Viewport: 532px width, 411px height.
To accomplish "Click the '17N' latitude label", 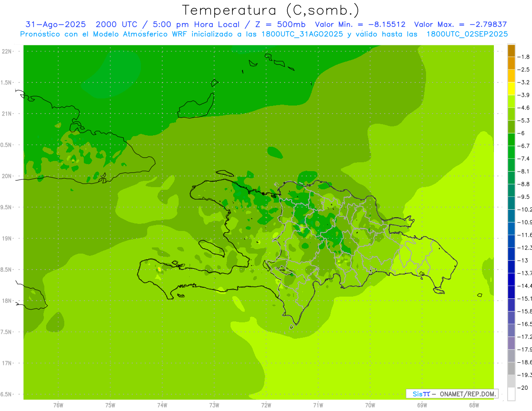I will (x=7, y=363).
